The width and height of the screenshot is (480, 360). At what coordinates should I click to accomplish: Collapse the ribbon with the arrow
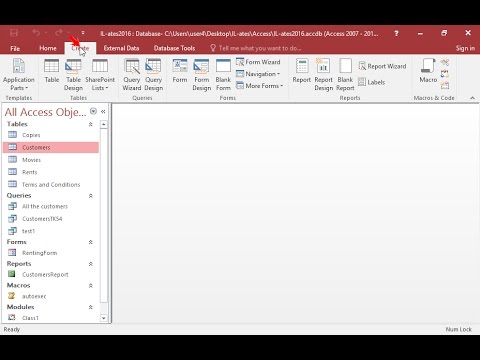pyautogui.click(x=472, y=98)
